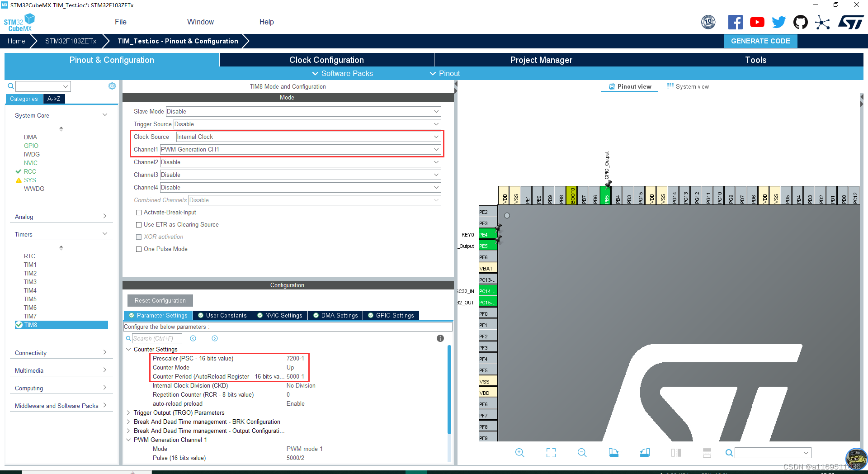Open the File menu

pos(121,22)
